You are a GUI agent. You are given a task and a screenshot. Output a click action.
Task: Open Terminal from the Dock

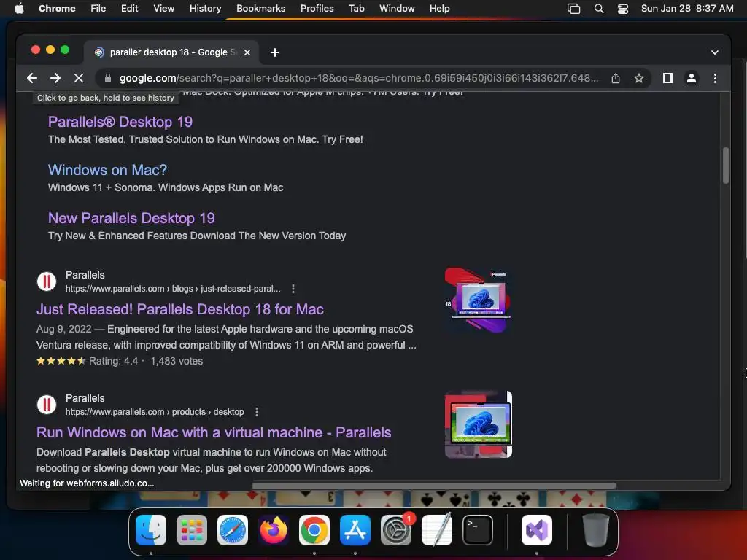(x=477, y=530)
